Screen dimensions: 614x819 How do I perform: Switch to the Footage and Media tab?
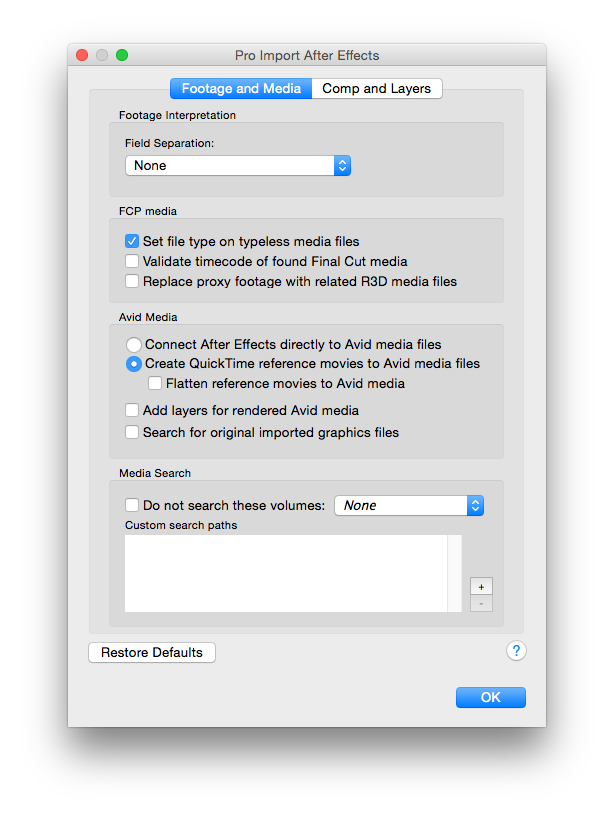point(241,88)
